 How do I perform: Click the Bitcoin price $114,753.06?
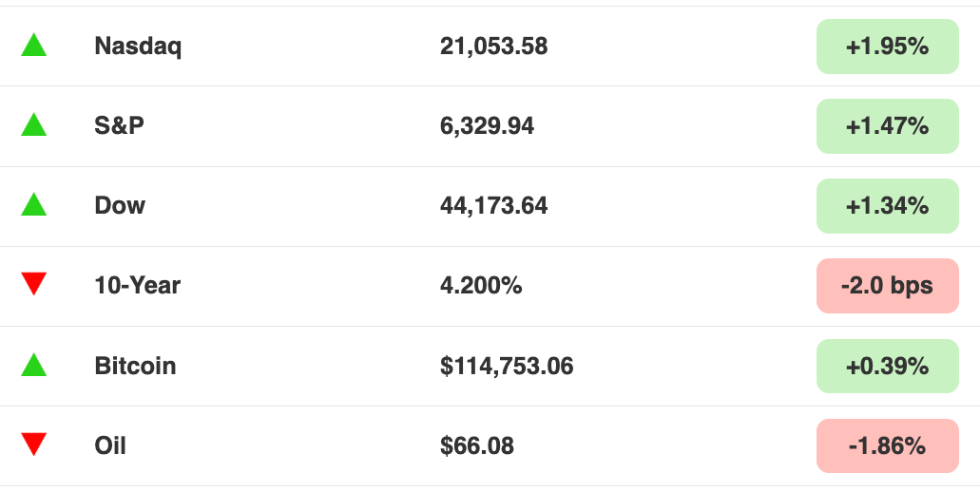coord(507,366)
